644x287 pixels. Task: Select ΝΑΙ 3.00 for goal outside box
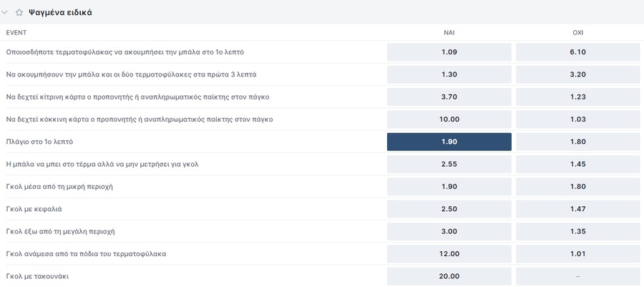[449, 231]
